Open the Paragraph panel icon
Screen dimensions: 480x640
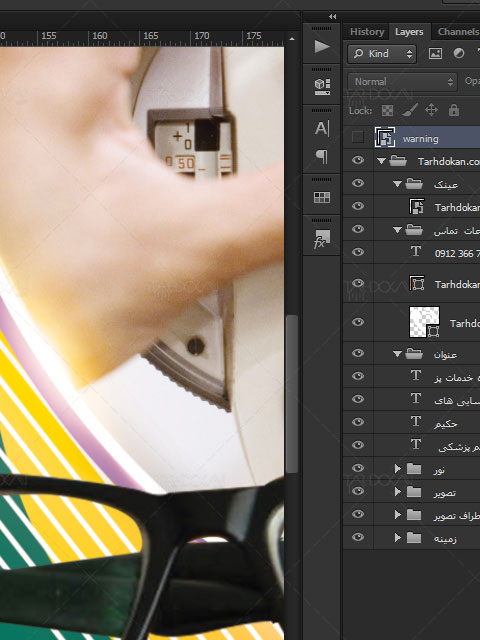pos(322,156)
